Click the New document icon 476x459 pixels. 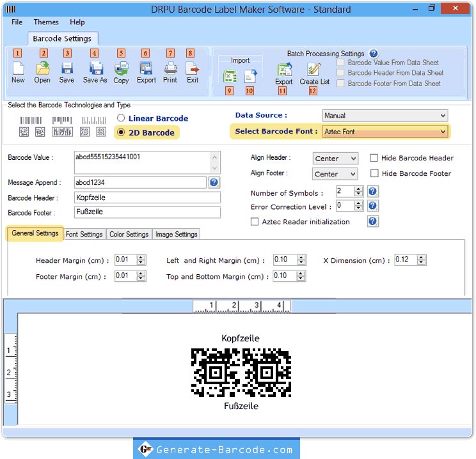[x=18, y=68]
